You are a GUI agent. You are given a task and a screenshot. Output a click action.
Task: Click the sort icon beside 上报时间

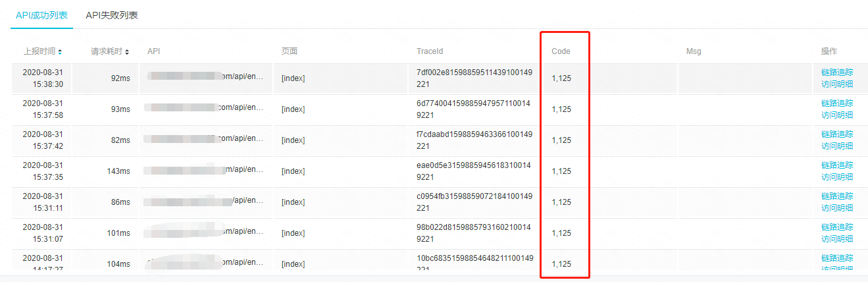60,51
